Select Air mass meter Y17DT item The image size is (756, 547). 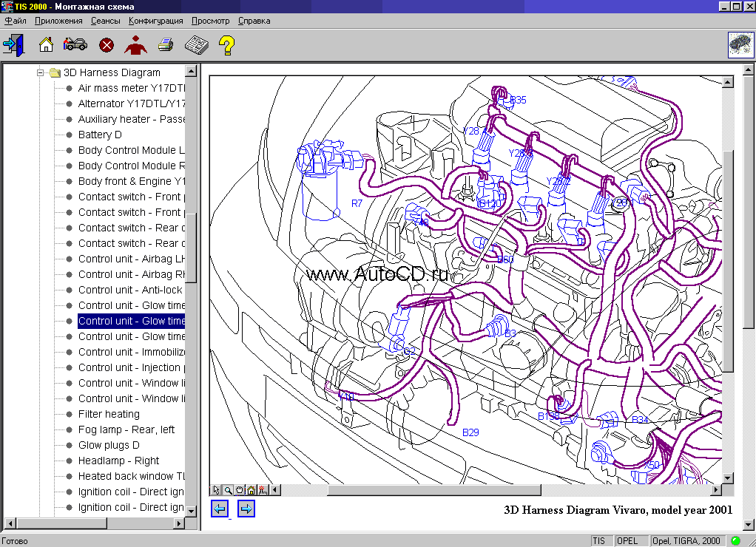click(x=131, y=88)
